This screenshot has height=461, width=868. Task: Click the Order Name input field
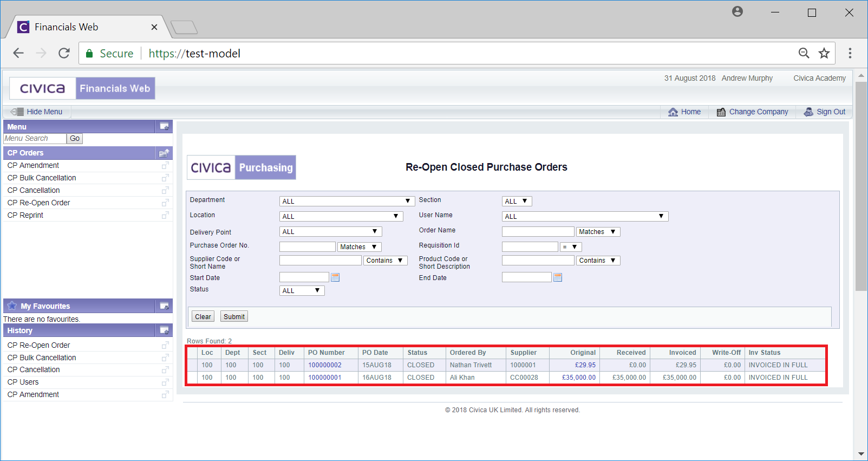tap(538, 231)
